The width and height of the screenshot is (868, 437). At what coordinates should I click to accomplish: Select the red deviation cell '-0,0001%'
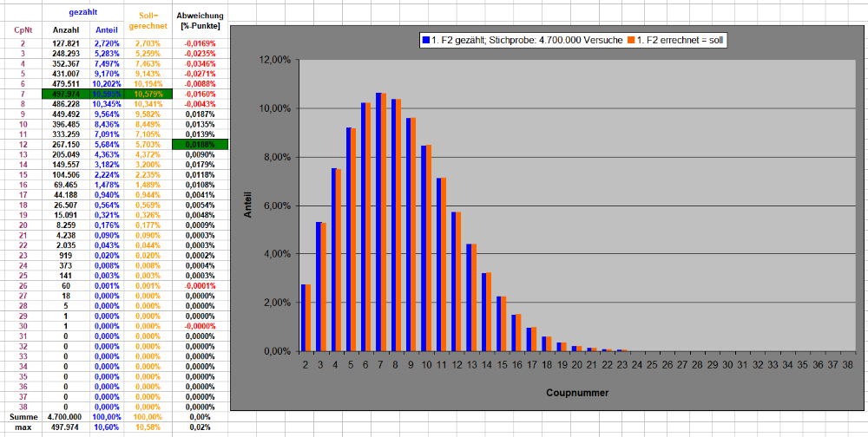(200, 285)
